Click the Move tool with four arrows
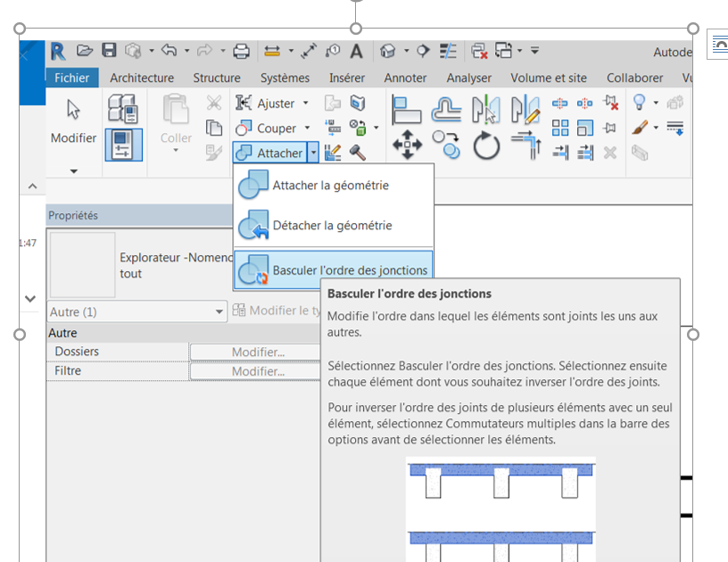 pos(407,144)
